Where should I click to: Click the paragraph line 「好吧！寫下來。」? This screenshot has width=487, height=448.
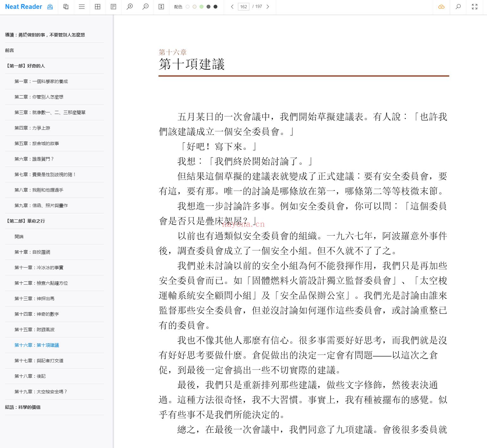tap(218, 147)
